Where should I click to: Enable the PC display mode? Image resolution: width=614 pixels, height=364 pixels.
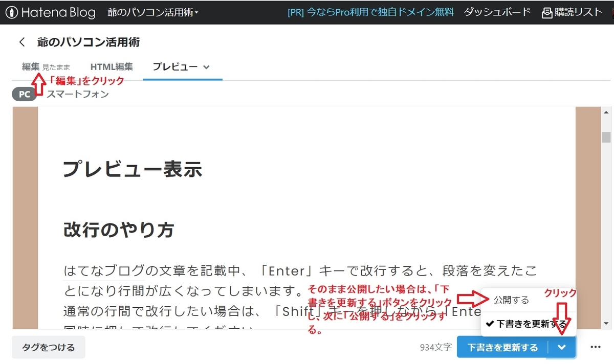click(24, 94)
